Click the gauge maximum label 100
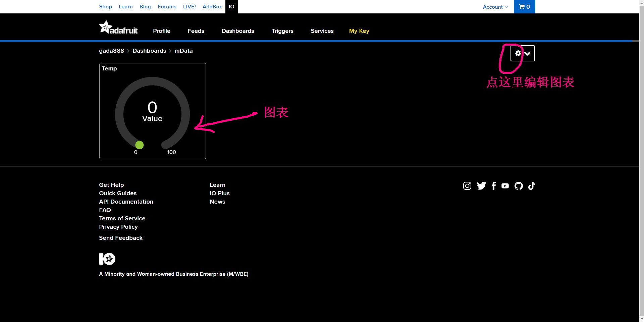Screen dimensions: 644x322 [172, 152]
